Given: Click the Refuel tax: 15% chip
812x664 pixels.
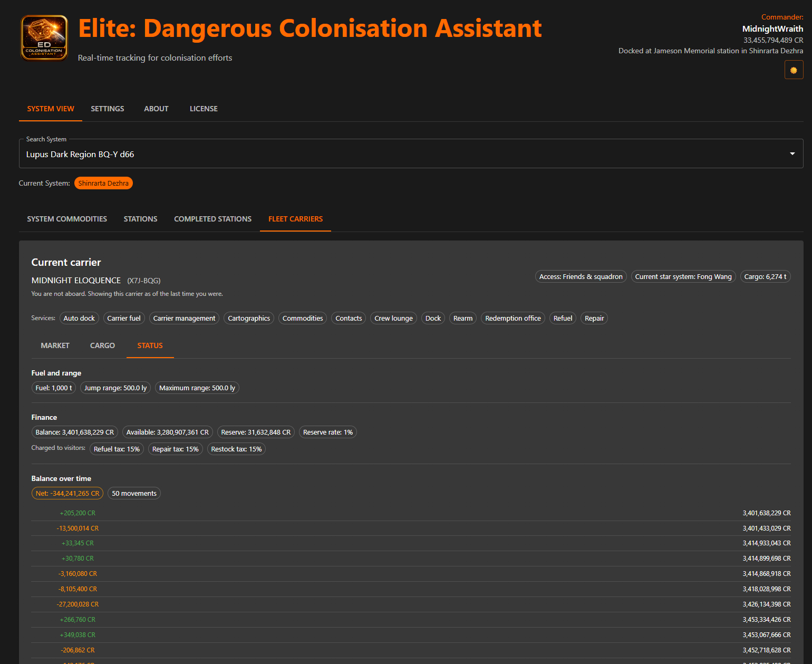Looking at the screenshot, I should (x=117, y=449).
